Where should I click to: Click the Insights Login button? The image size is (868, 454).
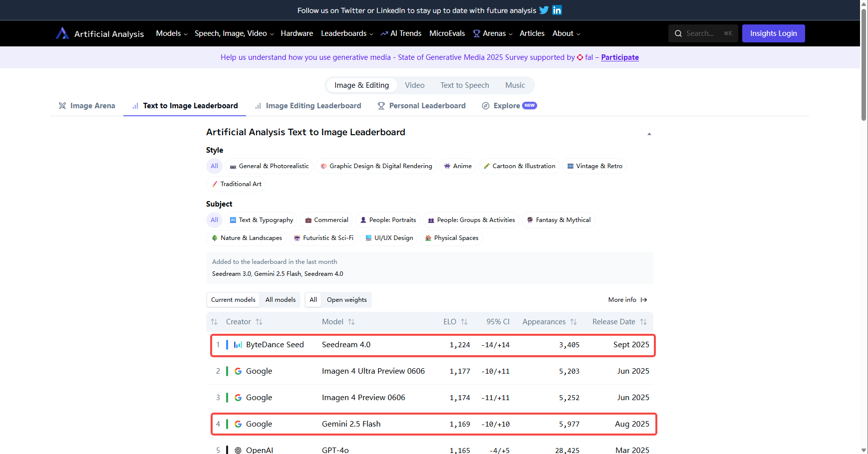click(773, 33)
